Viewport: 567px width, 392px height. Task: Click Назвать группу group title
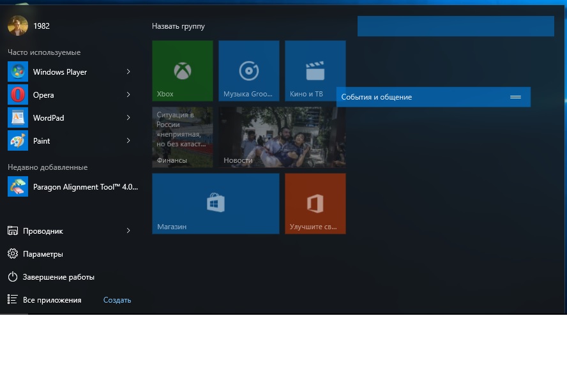coord(178,26)
